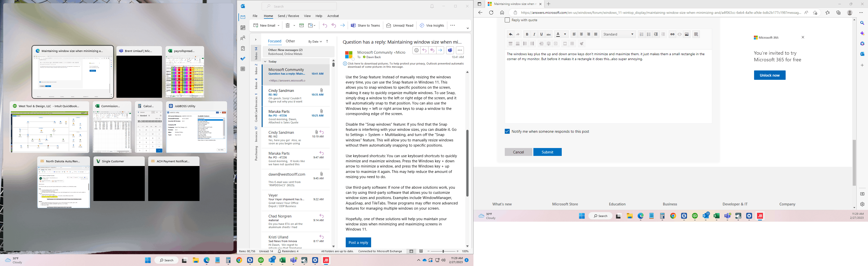This screenshot has width=868, height=266.
Task: Click the insert table icon
Action: point(696,34)
